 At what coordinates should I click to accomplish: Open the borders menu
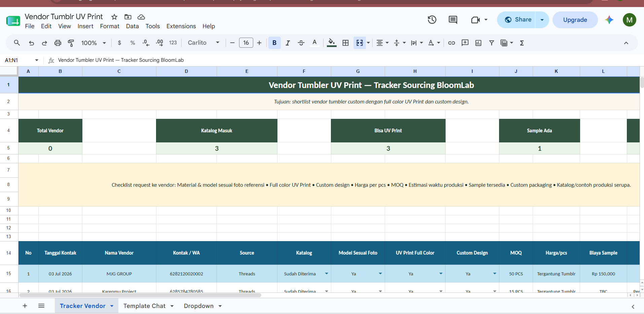345,43
